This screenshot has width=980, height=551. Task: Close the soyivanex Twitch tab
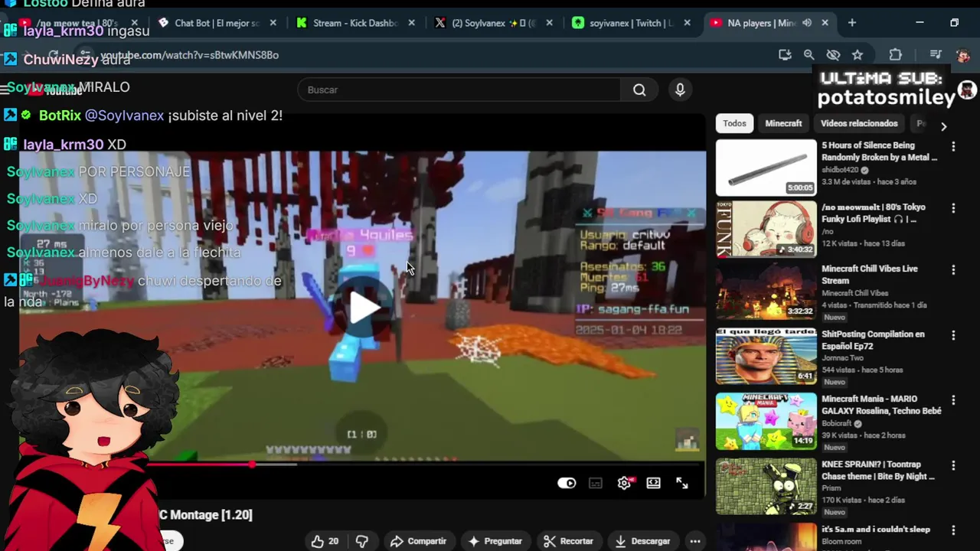click(687, 23)
